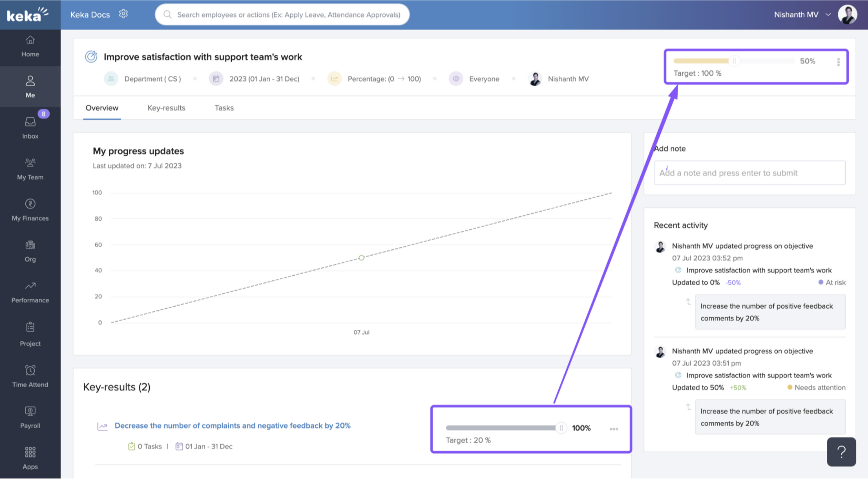The width and height of the screenshot is (868, 479).
Task: Click the search employees or actions bar
Action: click(282, 15)
